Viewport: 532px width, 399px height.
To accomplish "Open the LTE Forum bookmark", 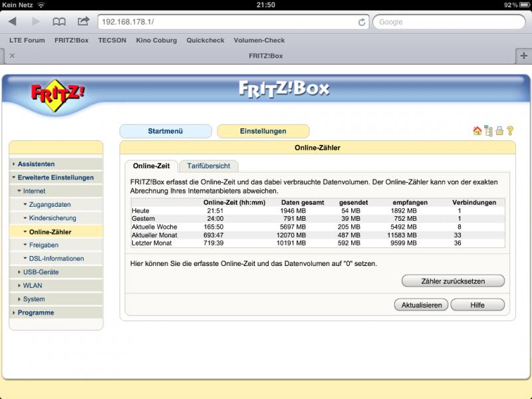I will [27, 41].
